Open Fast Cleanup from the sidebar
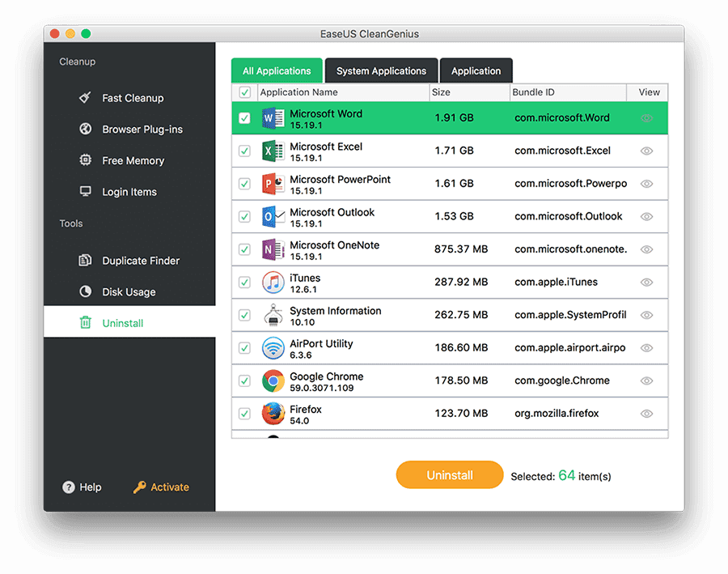 pyautogui.click(x=129, y=98)
